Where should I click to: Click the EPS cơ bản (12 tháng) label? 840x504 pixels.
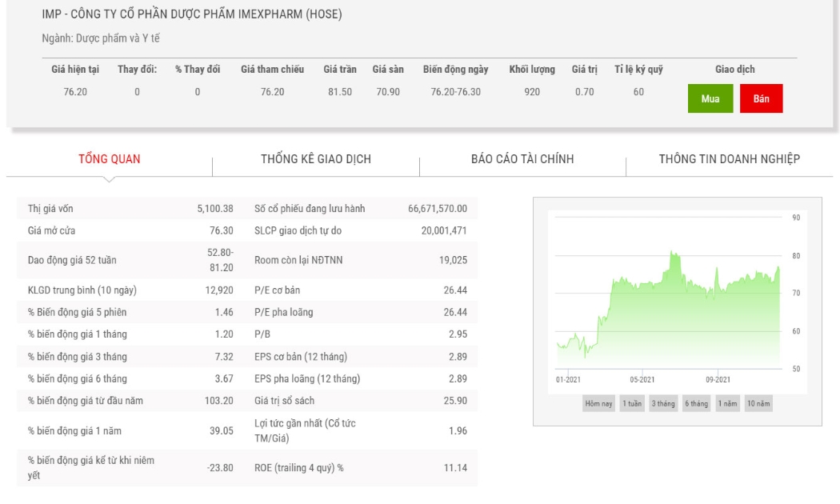click(301, 356)
